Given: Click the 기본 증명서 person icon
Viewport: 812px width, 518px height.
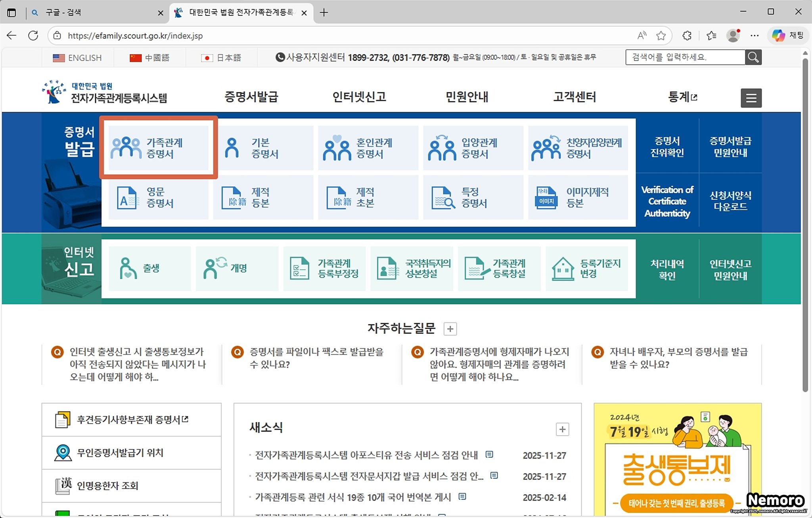Looking at the screenshot, I should 232,148.
